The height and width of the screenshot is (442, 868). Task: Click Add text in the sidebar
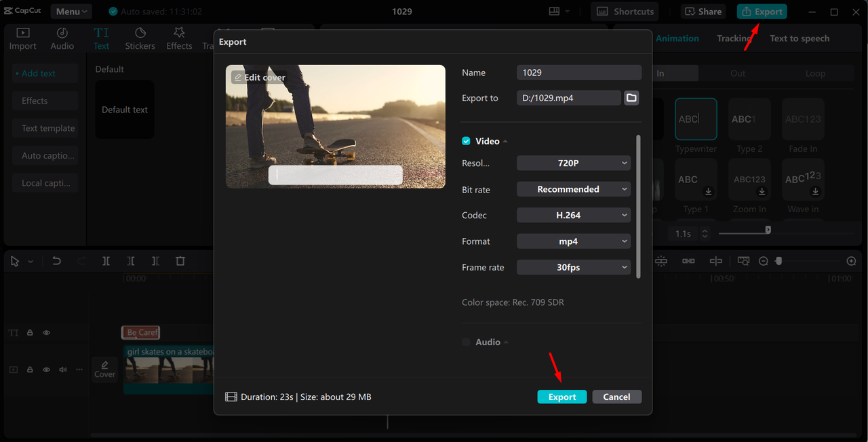(45, 73)
